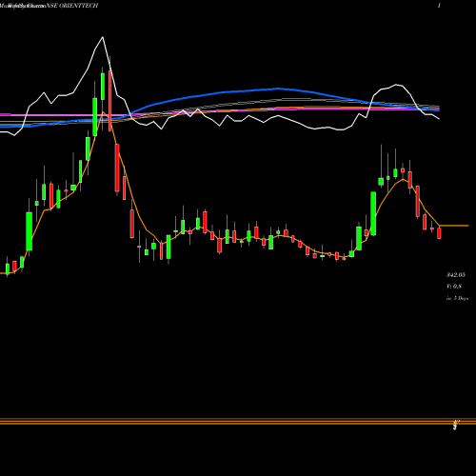
Task: Click the 'in 5 Days' label
Action: (x=457, y=298)
